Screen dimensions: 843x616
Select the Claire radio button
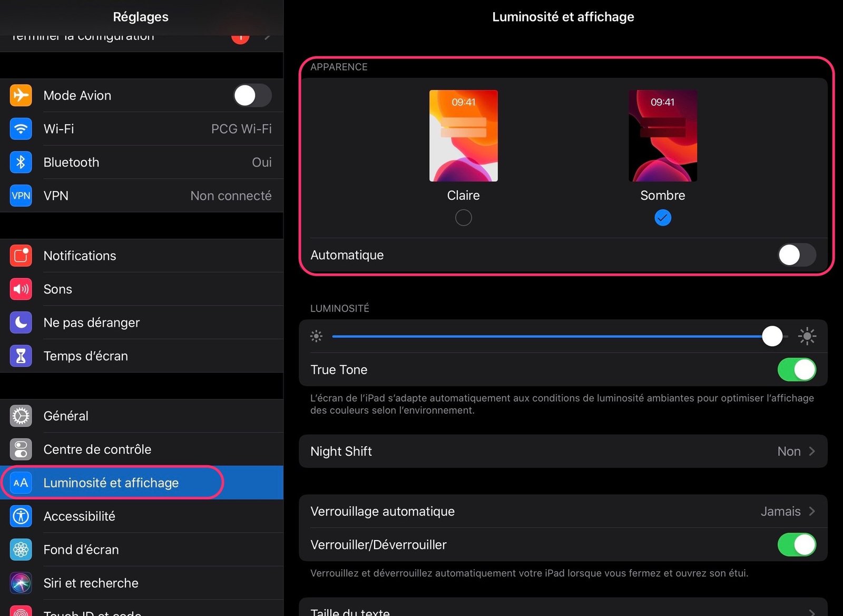(463, 218)
